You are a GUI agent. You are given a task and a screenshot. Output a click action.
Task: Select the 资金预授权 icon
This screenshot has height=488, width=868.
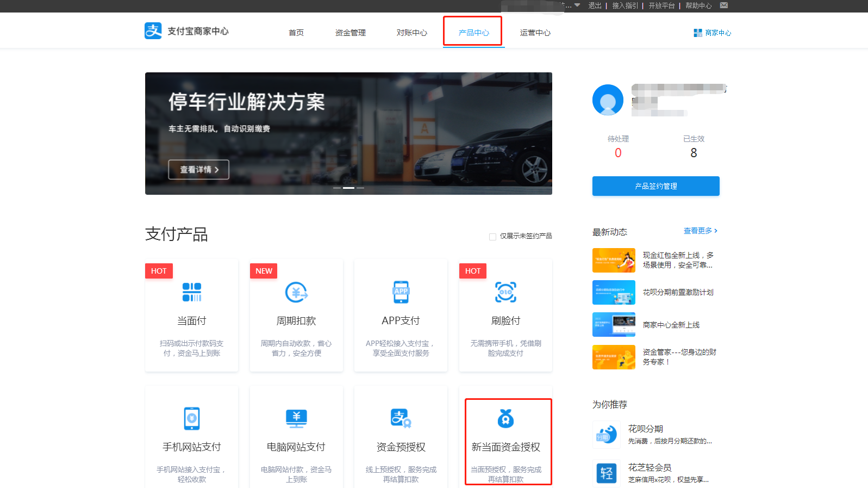pyautogui.click(x=401, y=418)
